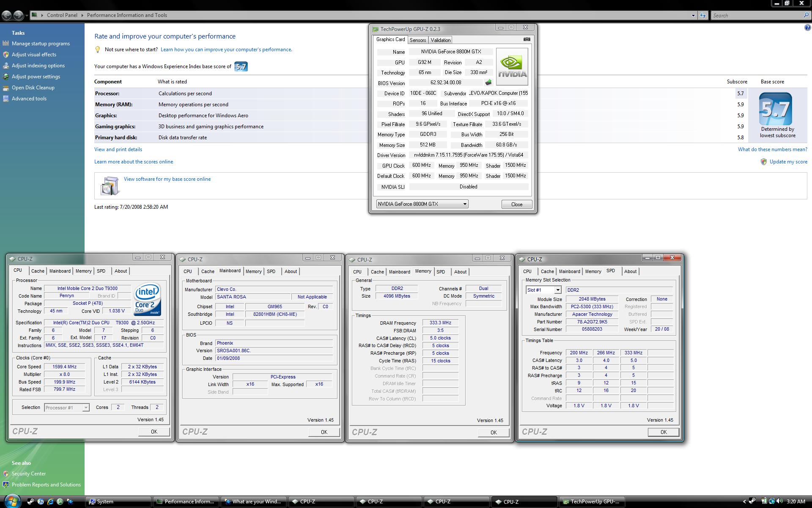Click the refresh icon next to address bar

click(702, 15)
